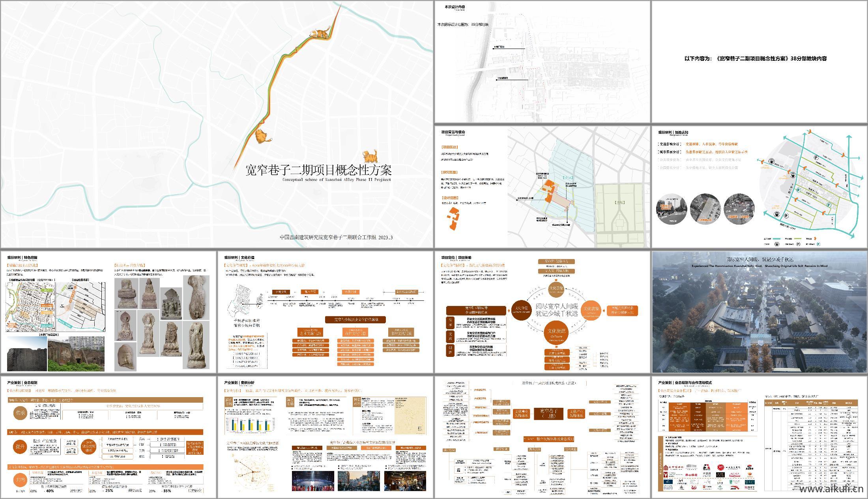Click the middle circular aerial parking photo

pyautogui.click(x=705, y=208)
